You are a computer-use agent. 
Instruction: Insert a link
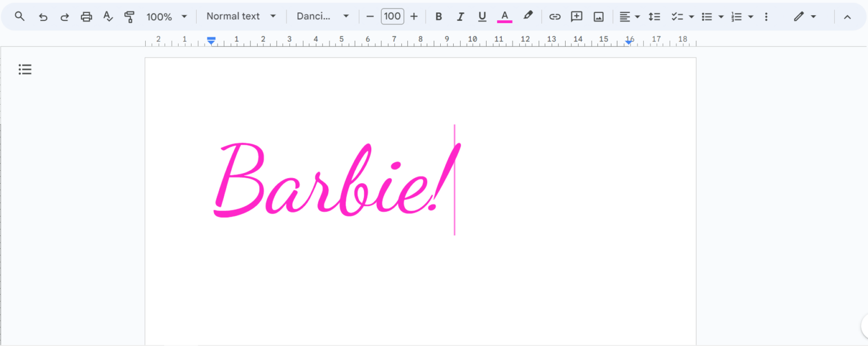point(554,16)
